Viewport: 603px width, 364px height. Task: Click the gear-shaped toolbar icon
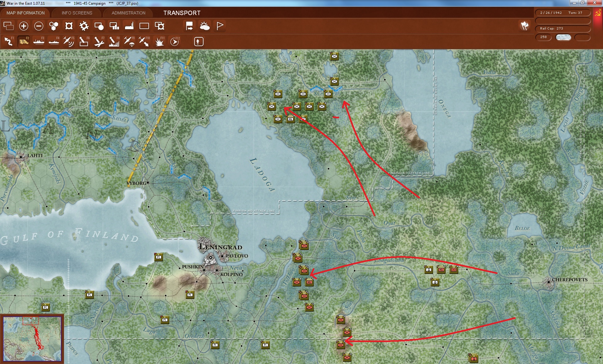pyautogui.click(x=84, y=26)
